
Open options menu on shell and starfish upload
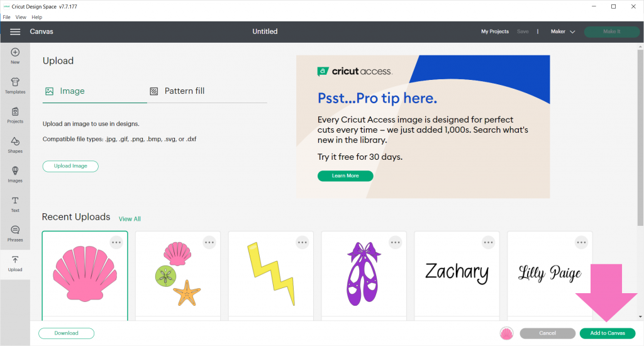click(x=209, y=242)
